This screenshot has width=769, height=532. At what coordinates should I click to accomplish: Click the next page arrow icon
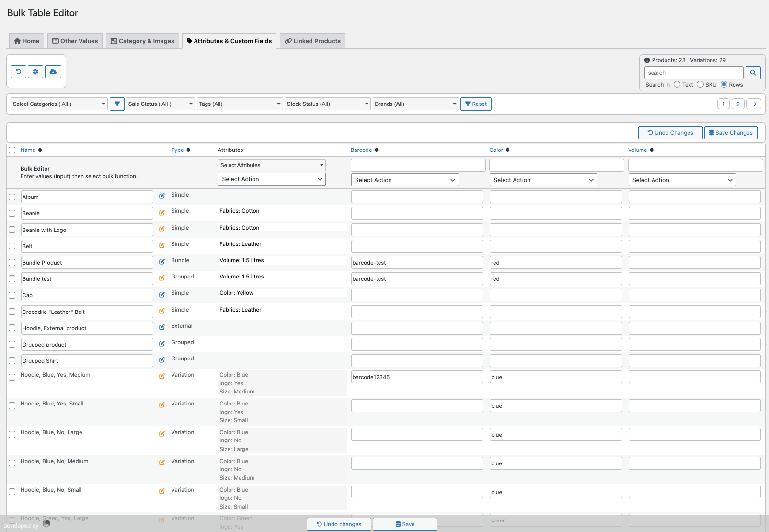pyautogui.click(x=754, y=104)
